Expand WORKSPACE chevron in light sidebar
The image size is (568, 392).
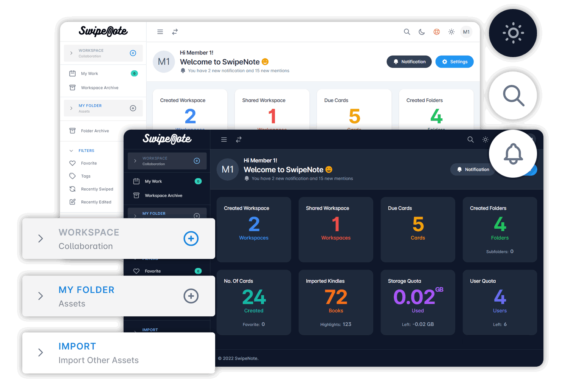(71, 53)
